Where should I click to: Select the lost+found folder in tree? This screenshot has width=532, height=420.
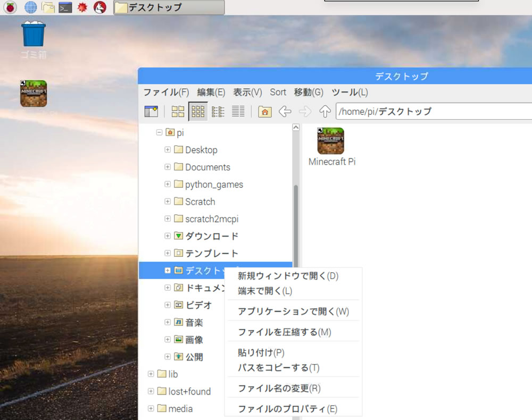point(184,391)
